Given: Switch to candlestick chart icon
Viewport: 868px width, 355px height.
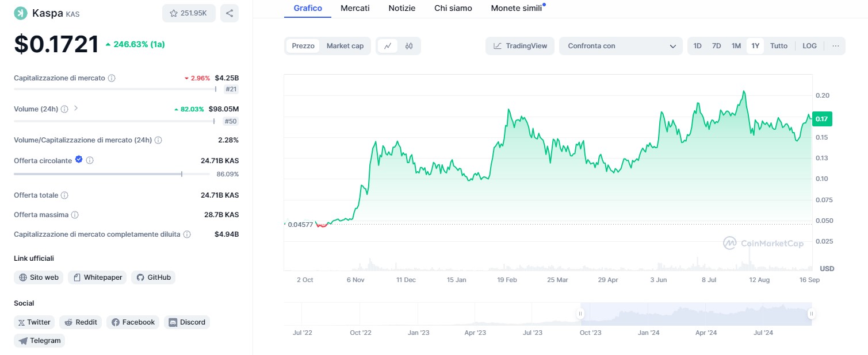Looking at the screenshot, I should [x=409, y=46].
